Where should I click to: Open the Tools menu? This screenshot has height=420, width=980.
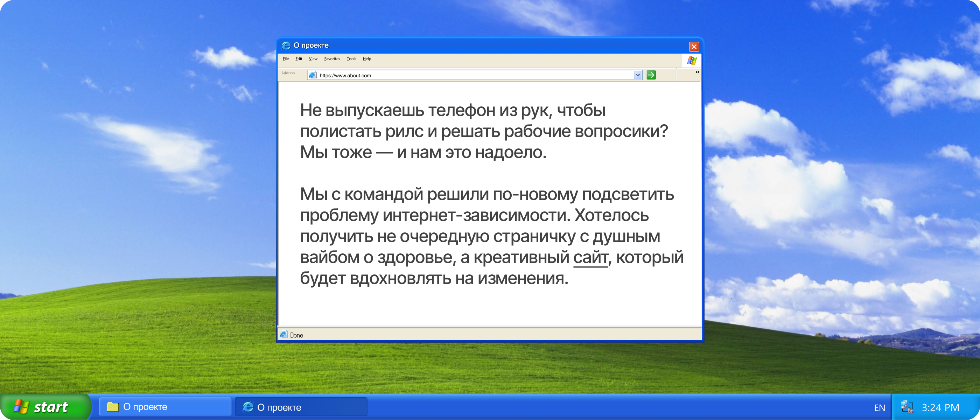(351, 59)
